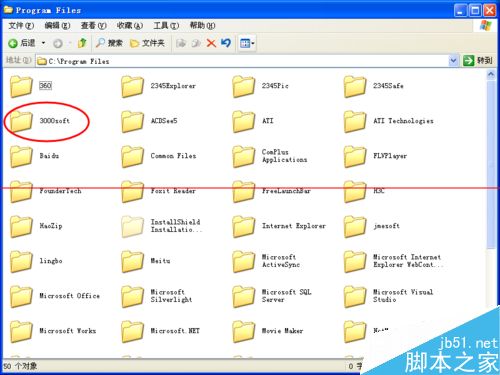Select the Microsoft ActiveSync folder
This screenshot has height=375, width=500.
pyautogui.click(x=266, y=261)
